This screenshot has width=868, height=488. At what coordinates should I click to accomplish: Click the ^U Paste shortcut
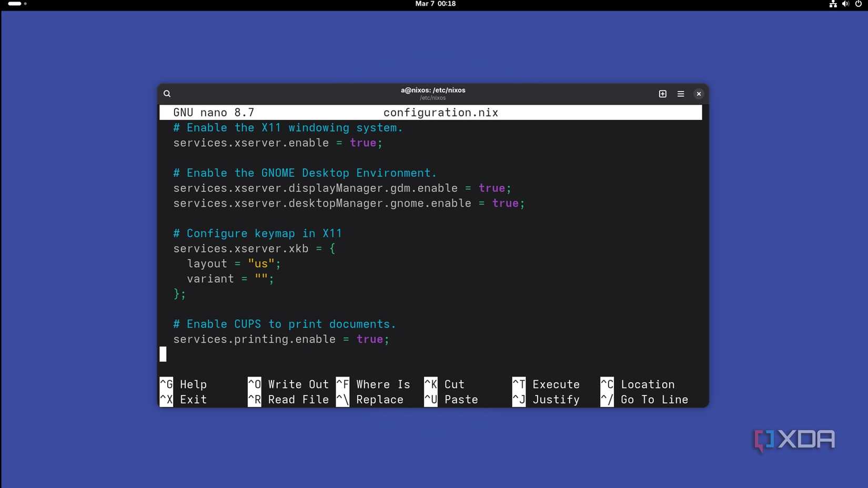pos(451,400)
